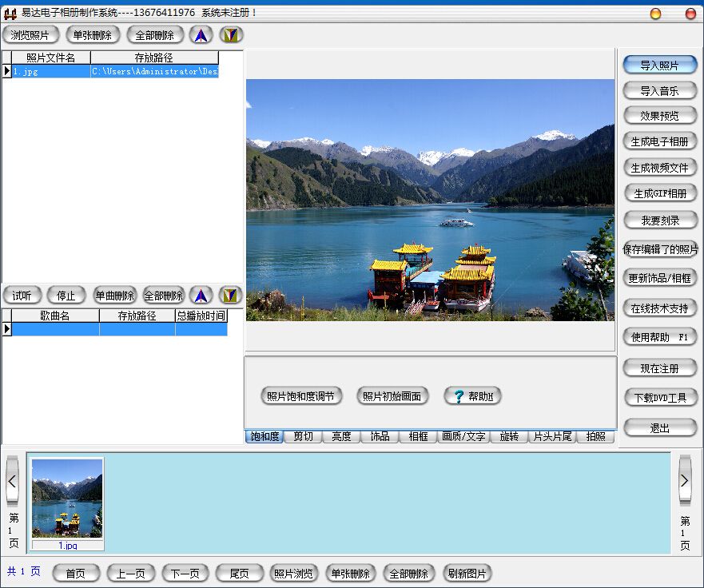
Task: Open the 片头片尾 tab
Action: point(552,436)
